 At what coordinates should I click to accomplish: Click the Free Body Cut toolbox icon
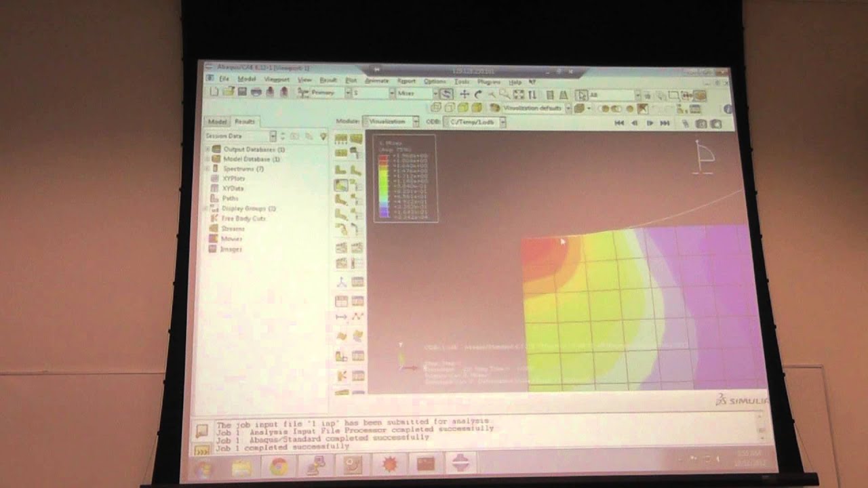342,375
